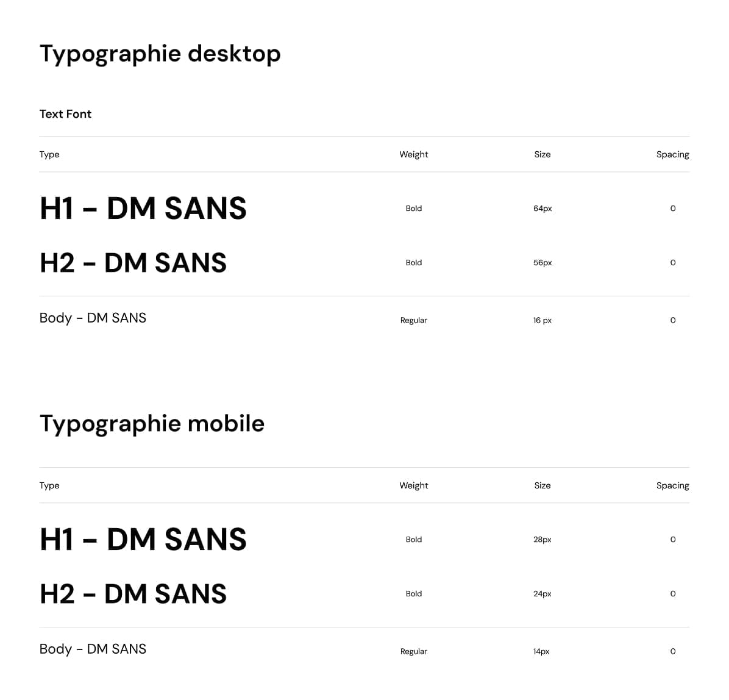The height and width of the screenshot is (700, 729).
Task: Select the desktop "Body - DM SANS" sample
Action: (x=93, y=318)
